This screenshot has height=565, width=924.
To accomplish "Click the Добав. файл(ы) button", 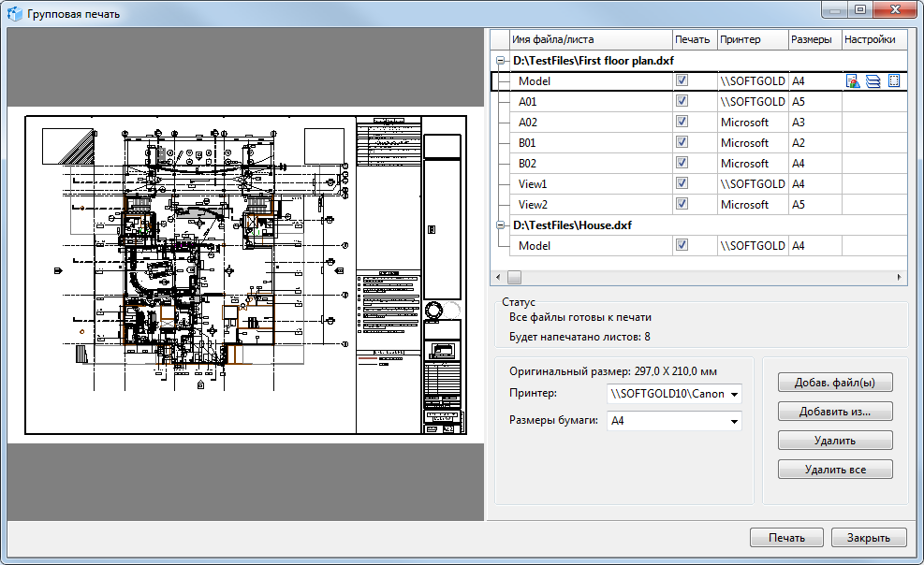I will (x=835, y=382).
